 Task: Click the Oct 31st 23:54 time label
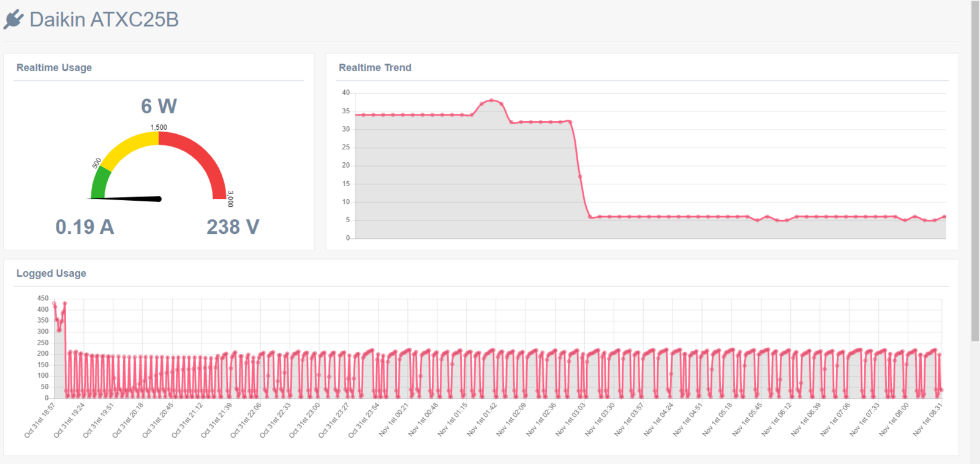tap(364, 420)
